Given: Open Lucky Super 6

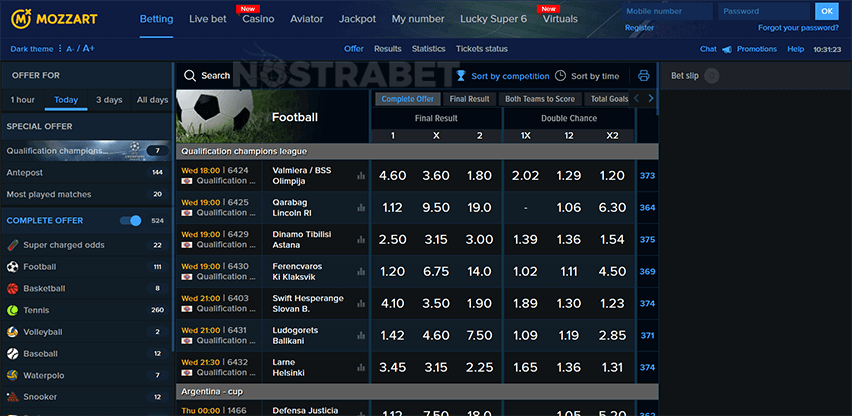Looking at the screenshot, I should pos(493,19).
